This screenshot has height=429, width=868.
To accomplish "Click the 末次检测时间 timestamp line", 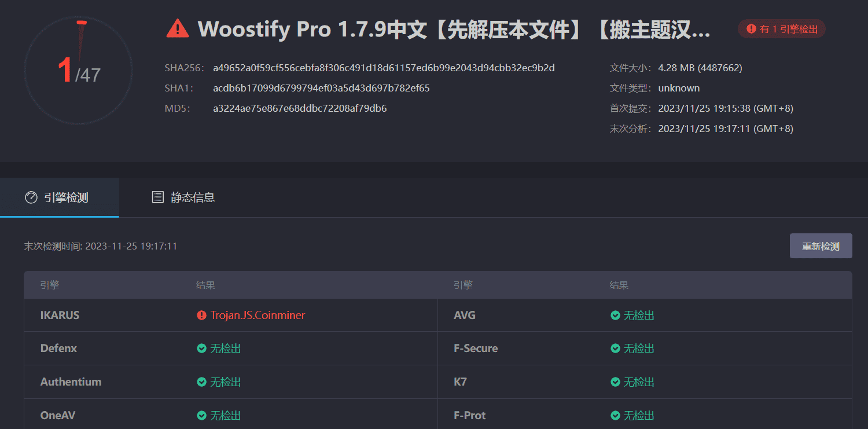I will (x=101, y=246).
